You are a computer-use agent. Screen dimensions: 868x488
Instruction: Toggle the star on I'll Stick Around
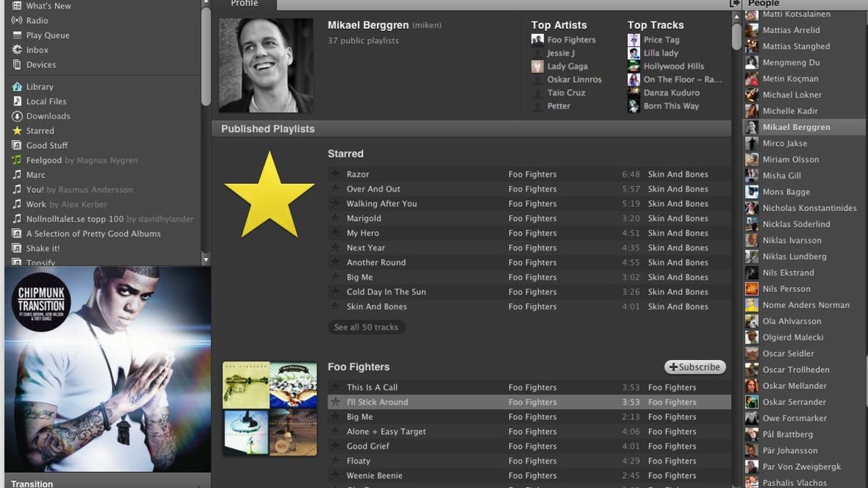(335, 402)
